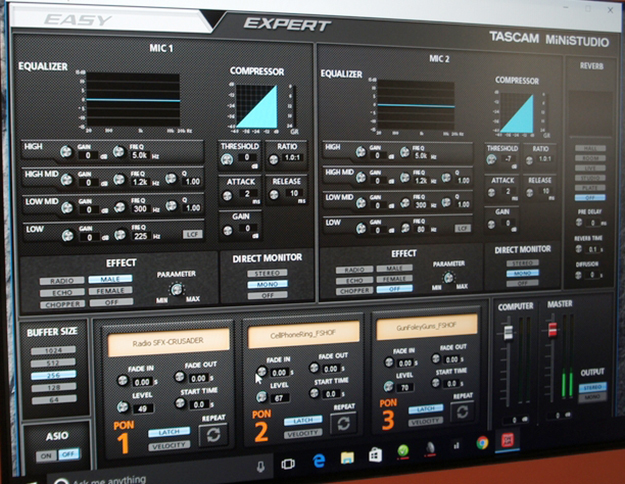The height and width of the screenshot is (484, 625).
Task: Toggle repeat icon on PON 2
Action: (344, 423)
